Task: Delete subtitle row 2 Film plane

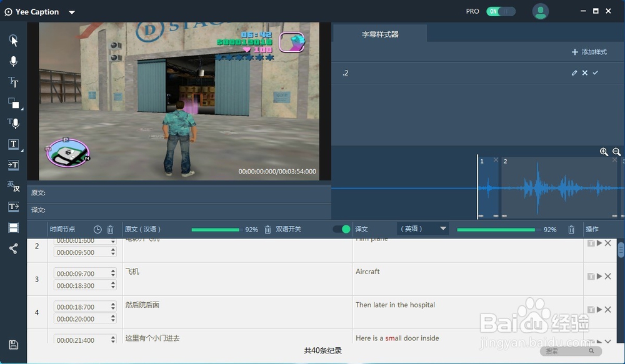Action: [608, 243]
